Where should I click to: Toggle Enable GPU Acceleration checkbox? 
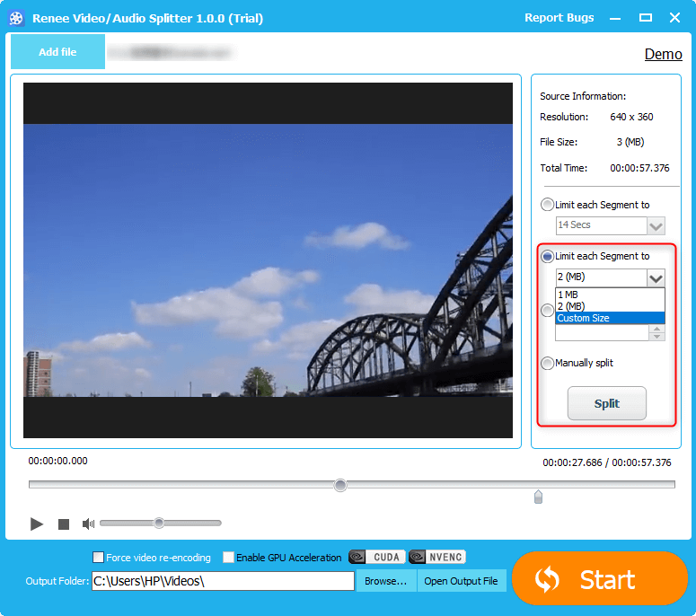coord(229,558)
